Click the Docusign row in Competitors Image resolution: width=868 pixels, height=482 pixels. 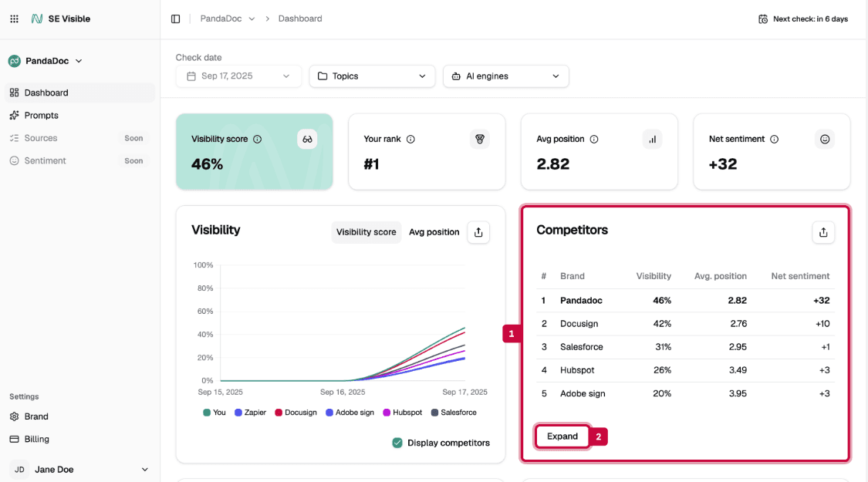click(x=685, y=324)
